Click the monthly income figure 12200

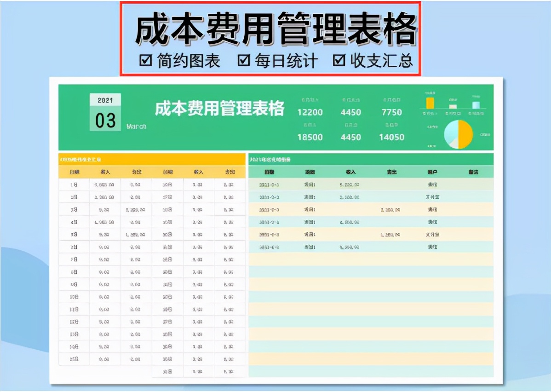[310, 112]
